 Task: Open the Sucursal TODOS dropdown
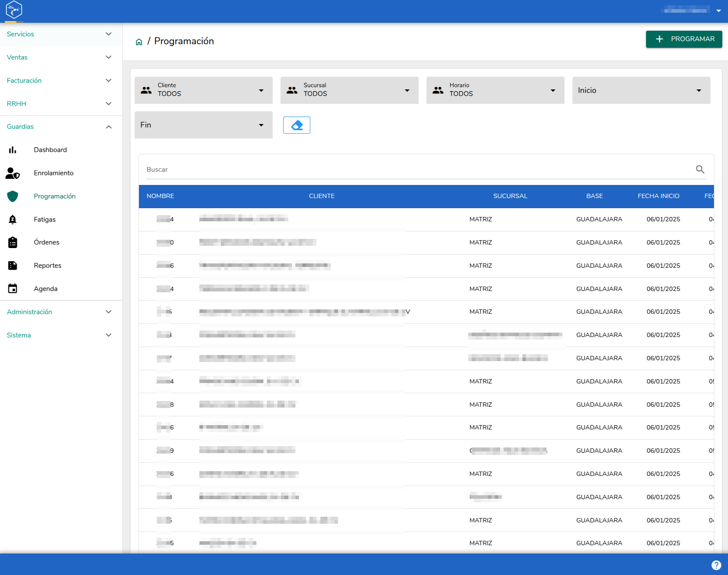349,90
